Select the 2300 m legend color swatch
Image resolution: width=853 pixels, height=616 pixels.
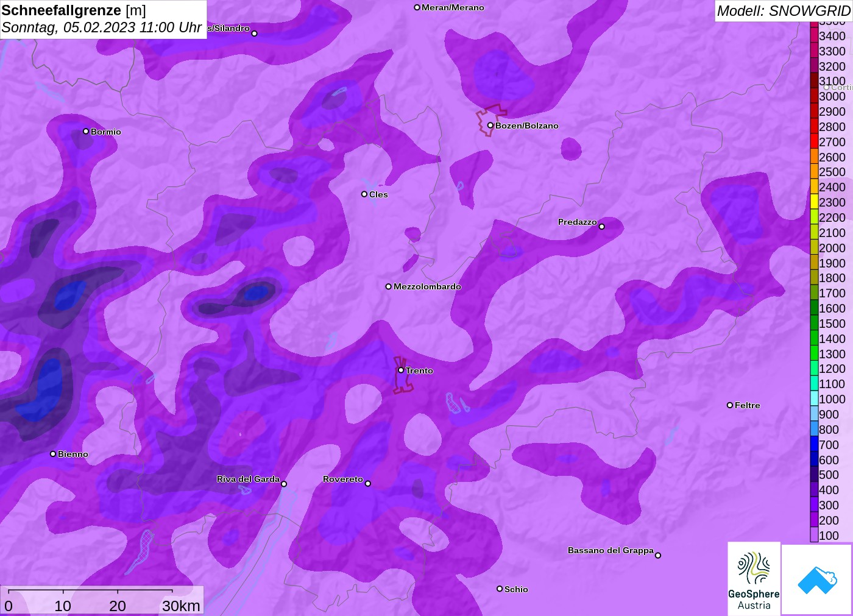(814, 202)
